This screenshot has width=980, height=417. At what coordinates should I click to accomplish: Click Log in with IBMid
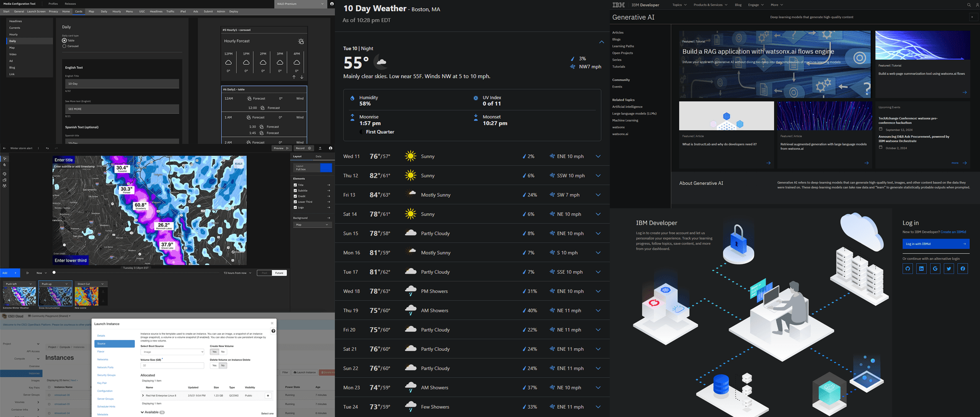(936, 243)
